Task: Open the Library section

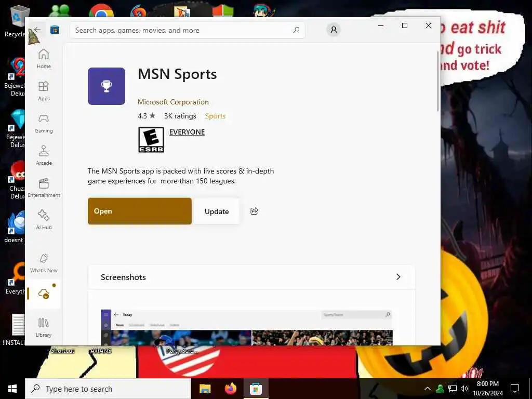Action: [44, 327]
